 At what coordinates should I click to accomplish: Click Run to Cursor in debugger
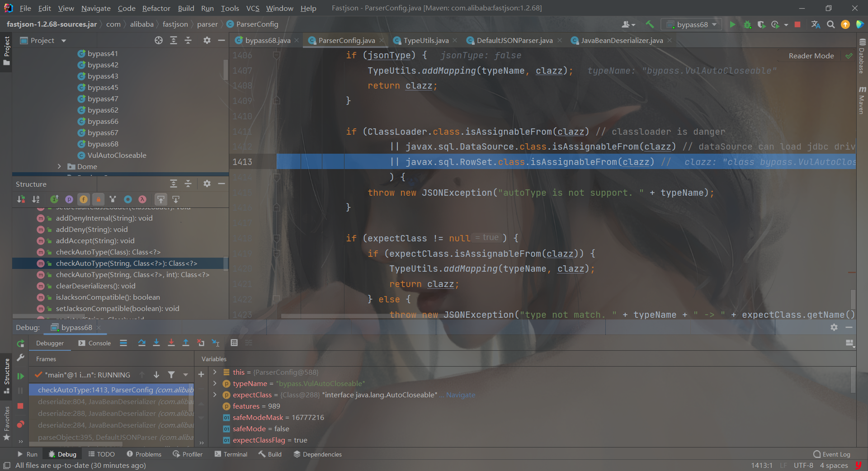(x=216, y=343)
